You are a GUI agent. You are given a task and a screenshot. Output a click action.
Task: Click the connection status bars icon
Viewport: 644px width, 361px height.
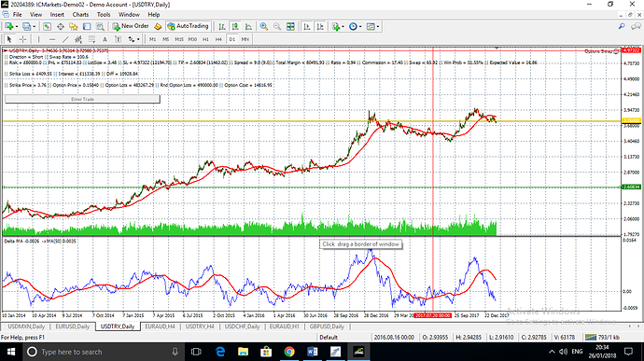[590, 337]
